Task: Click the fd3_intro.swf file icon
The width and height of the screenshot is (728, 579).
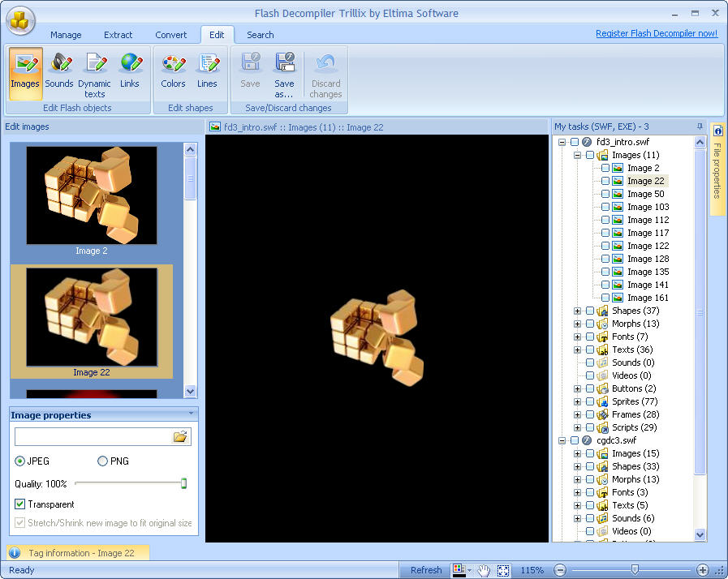Action: coord(588,142)
